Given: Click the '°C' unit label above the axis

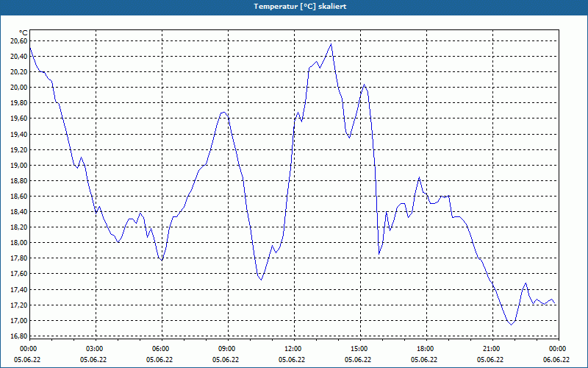Looking at the screenshot, I should (x=24, y=33).
